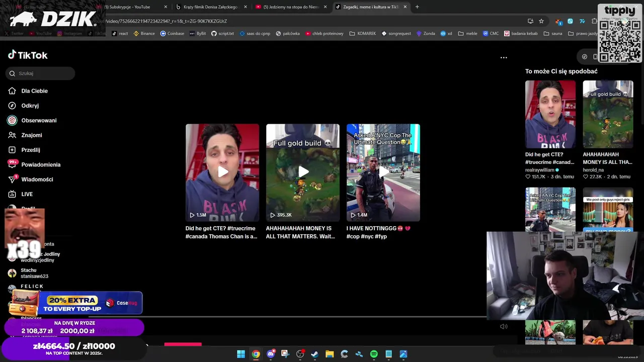Screen dimensions: 644x362
Task: Open Discord from the taskbar
Action: pyautogui.click(x=271, y=354)
